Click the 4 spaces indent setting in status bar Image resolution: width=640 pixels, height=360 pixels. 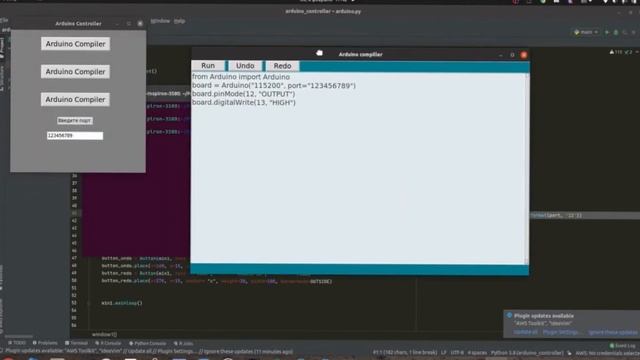pyautogui.click(x=477, y=353)
